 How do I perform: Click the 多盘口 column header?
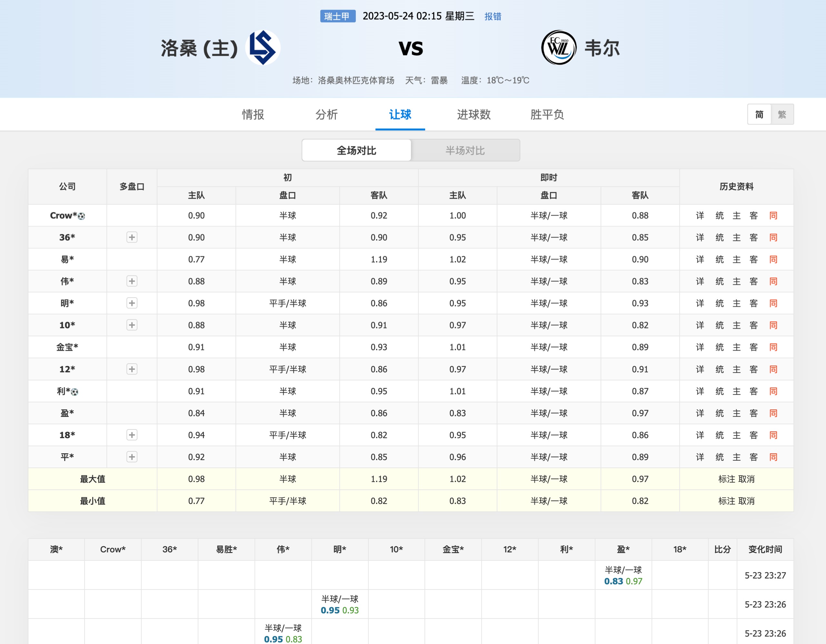coord(132,186)
